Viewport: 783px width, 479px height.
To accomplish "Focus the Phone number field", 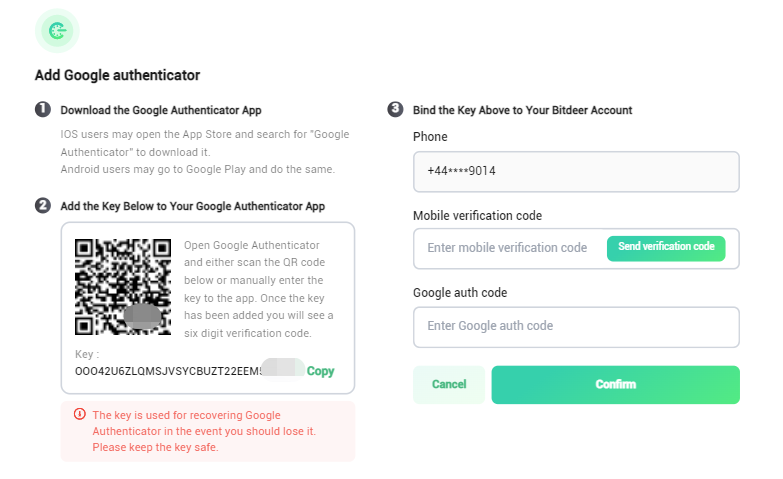I will click(x=576, y=171).
